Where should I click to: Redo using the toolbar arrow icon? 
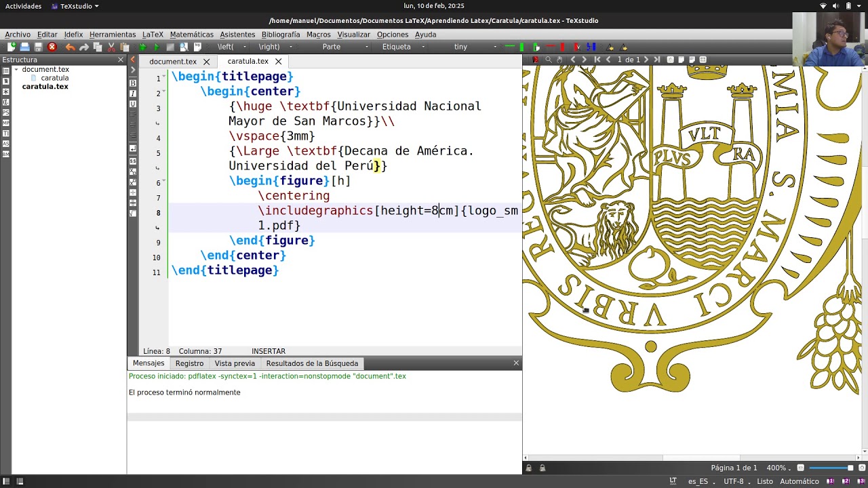[x=83, y=47]
